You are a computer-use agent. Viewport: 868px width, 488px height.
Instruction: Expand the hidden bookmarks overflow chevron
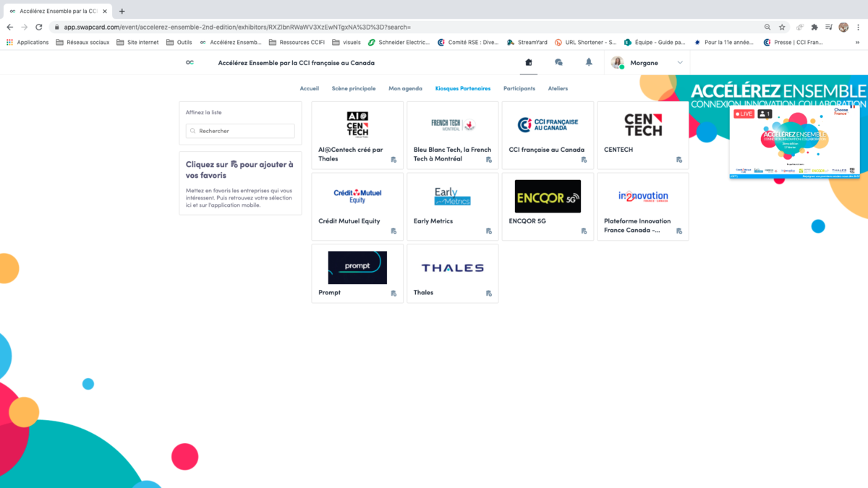858,43
